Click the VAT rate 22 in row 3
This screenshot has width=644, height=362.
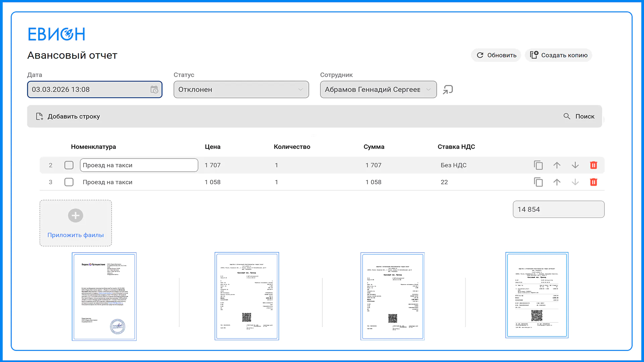pos(444,182)
